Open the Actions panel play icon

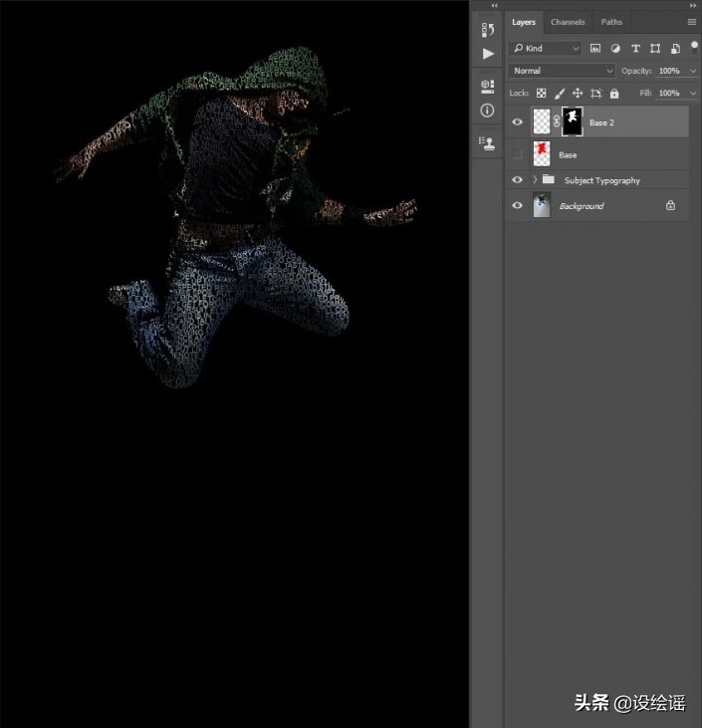pyautogui.click(x=487, y=54)
